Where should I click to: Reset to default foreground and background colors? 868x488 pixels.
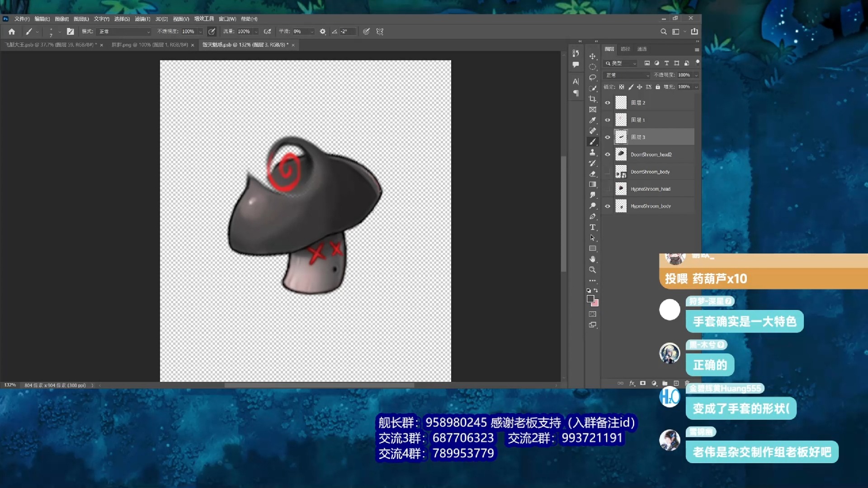(x=588, y=291)
